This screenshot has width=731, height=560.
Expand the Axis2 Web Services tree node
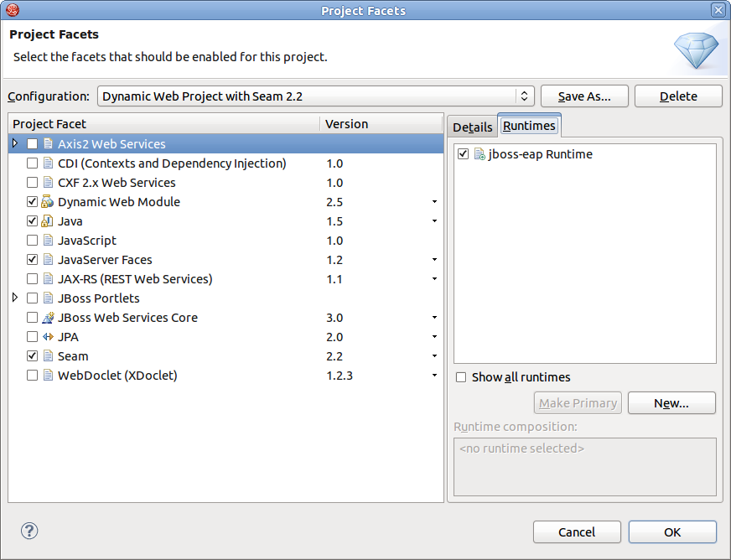click(x=14, y=143)
